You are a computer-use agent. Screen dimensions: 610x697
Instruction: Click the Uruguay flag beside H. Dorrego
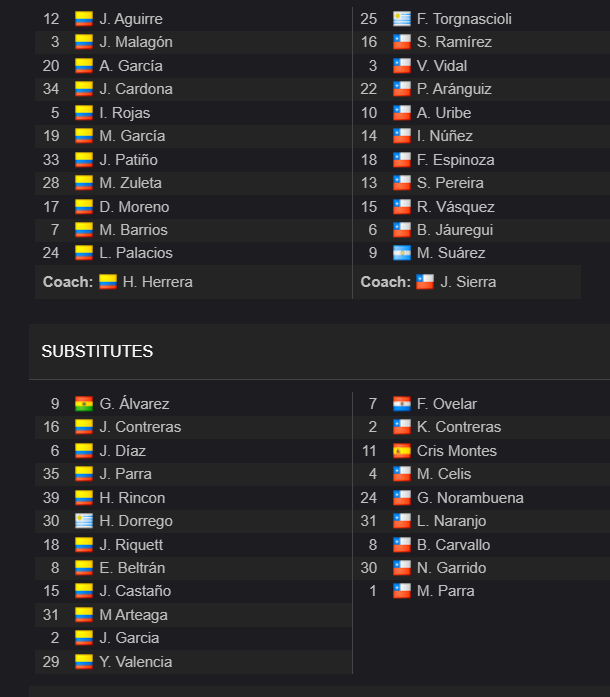click(x=84, y=521)
